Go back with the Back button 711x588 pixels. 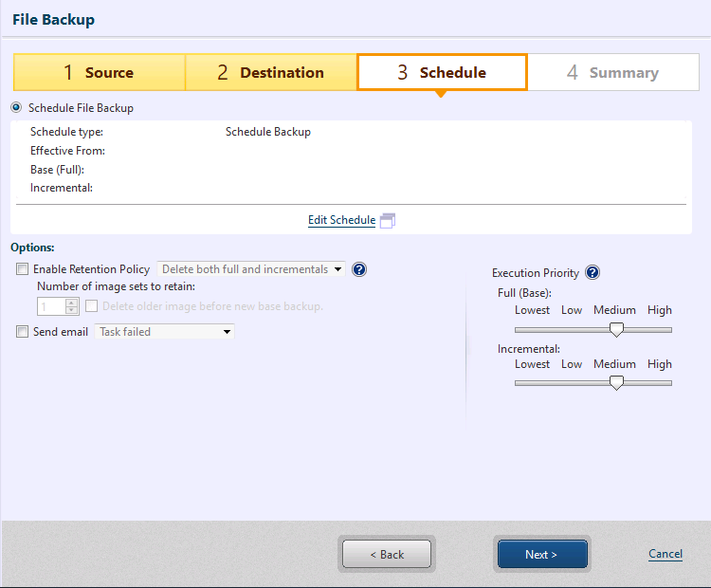point(387,555)
